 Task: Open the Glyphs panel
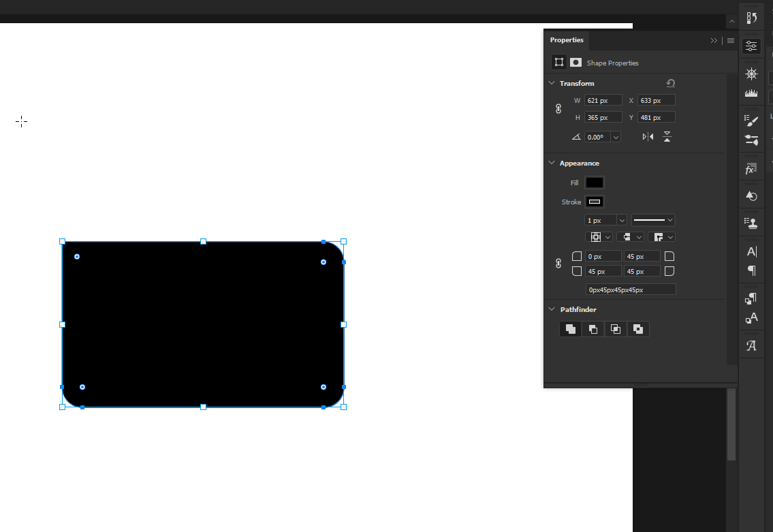point(751,345)
